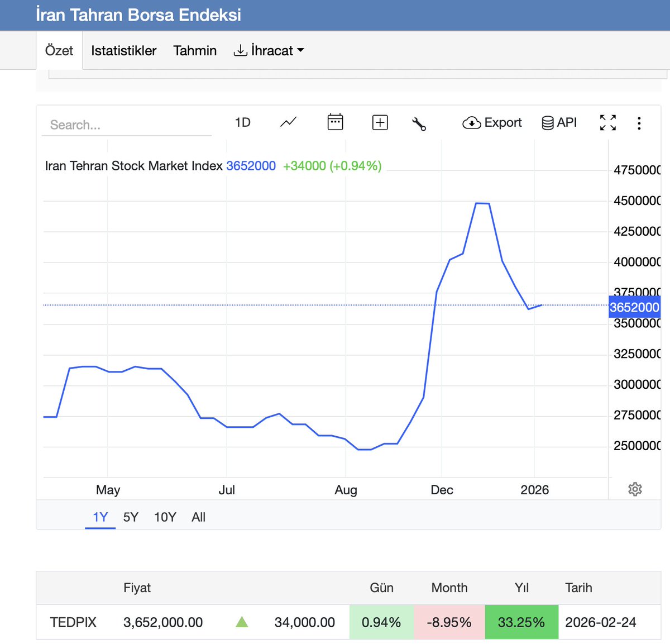The width and height of the screenshot is (670, 644).
Task: Click the blue 3652000 current price tag
Action: (634, 307)
